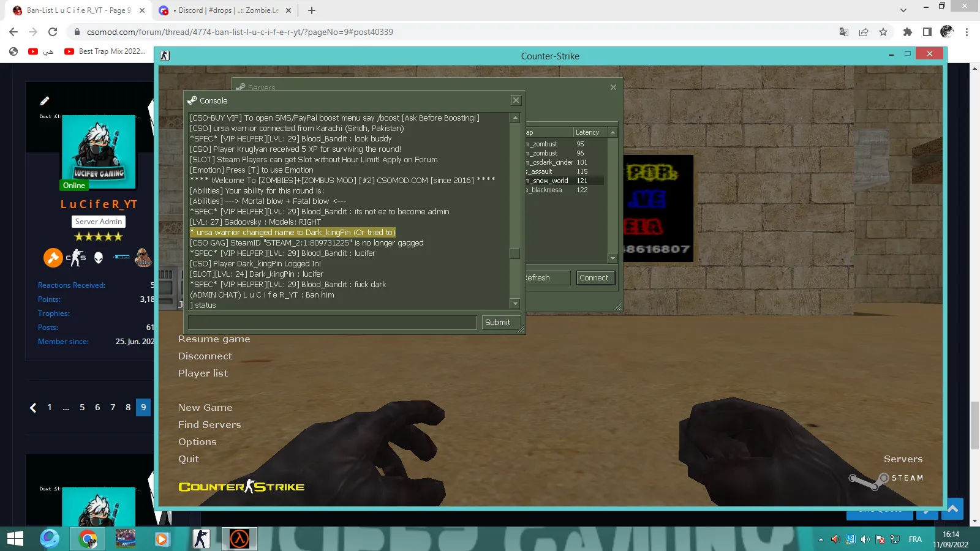Refresh the server list
This screenshot has width=980, height=551.
click(x=548, y=278)
